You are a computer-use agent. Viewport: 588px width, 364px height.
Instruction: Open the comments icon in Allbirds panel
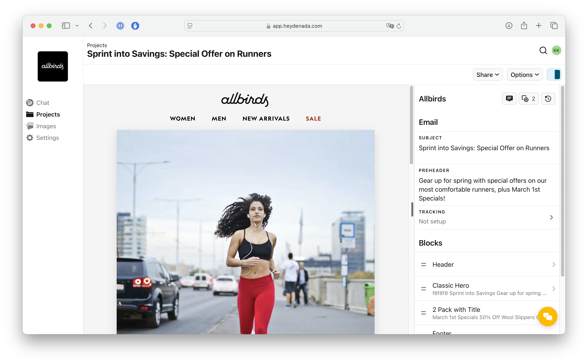pyautogui.click(x=509, y=99)
